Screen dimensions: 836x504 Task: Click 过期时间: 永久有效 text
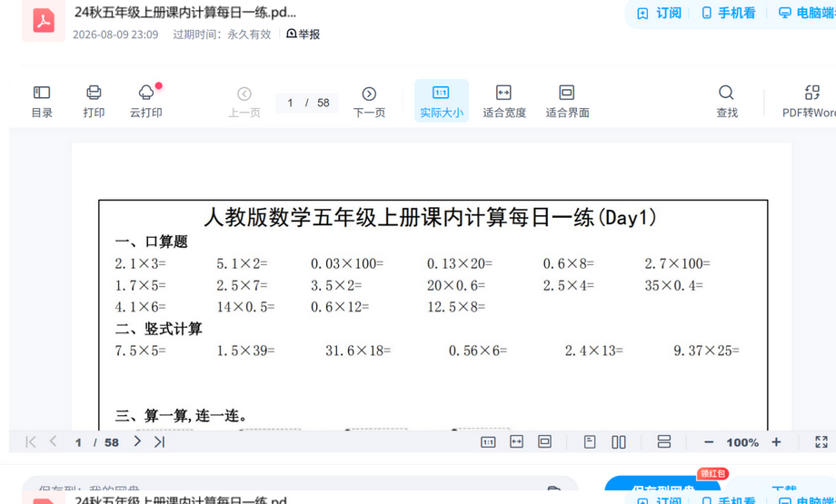[222, 35]
